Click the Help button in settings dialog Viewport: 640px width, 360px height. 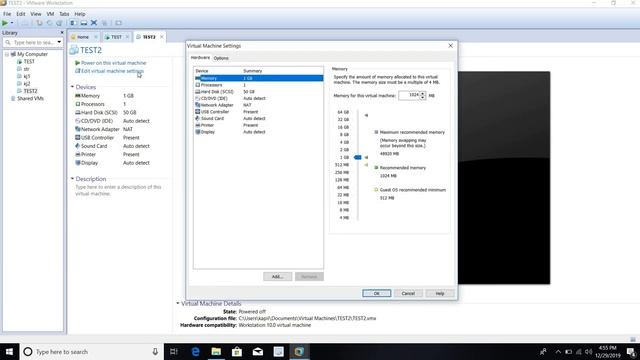pos(440,293)
